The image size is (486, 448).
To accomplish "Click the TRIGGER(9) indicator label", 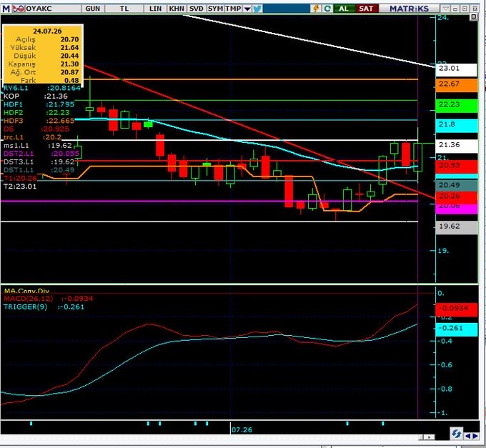I will click(x=25, y=307).
